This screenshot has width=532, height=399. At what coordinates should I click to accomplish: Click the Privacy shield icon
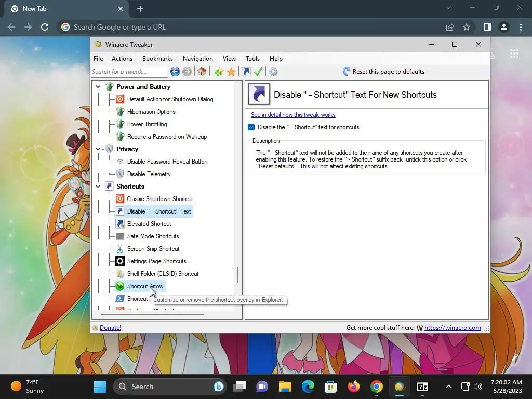click(x=109, y=149)
